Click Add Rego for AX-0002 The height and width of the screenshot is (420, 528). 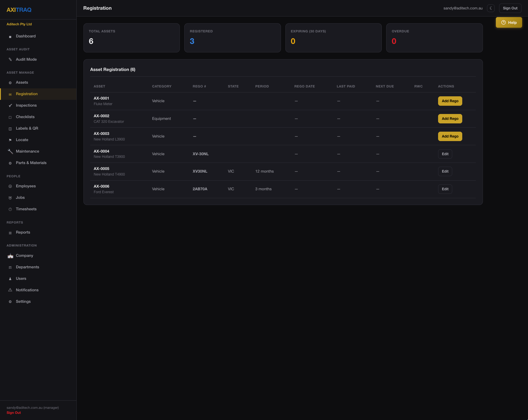pos(450,119)
